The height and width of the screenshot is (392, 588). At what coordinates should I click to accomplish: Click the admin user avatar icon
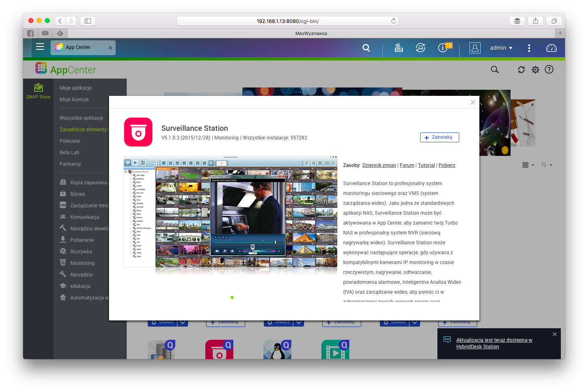[475, 48]
